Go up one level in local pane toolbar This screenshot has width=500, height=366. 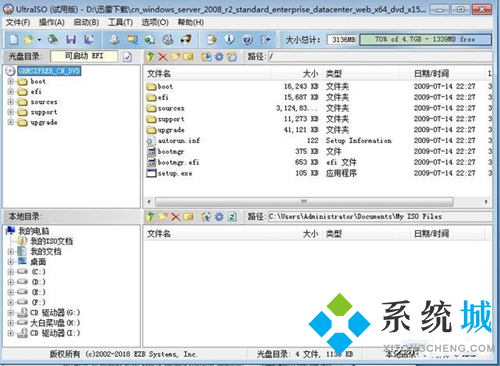point(150,217)
